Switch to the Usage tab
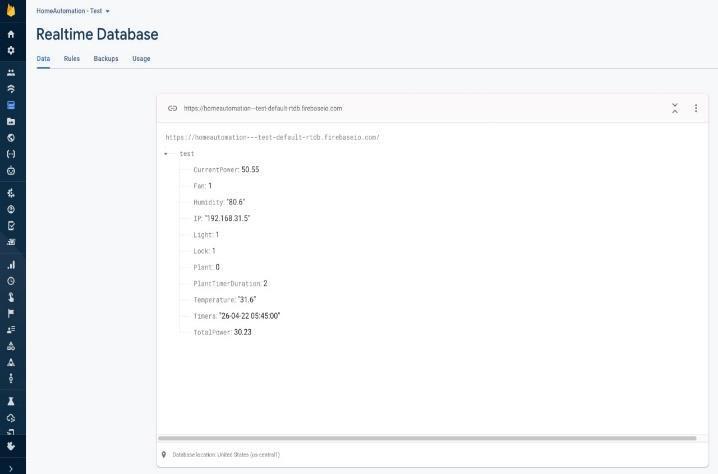Image resolution: width=718 pixels, height=474 pixels. click(x=141, y=59)
